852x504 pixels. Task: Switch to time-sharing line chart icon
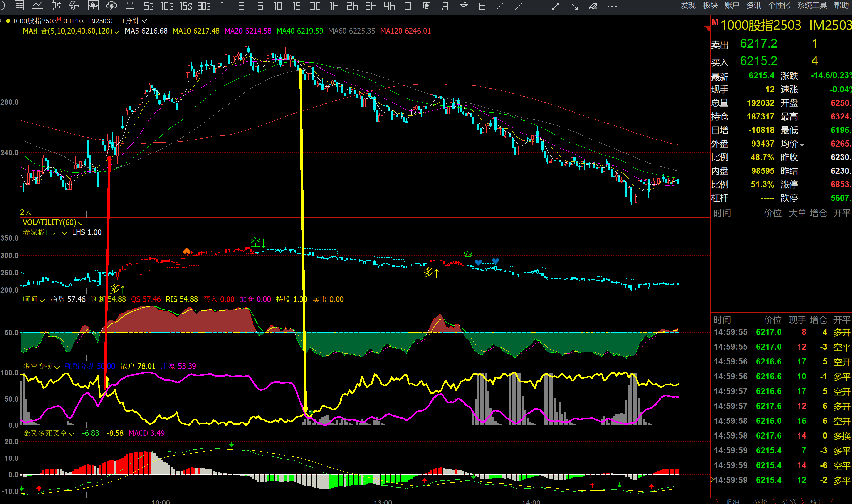pos(37,6)
